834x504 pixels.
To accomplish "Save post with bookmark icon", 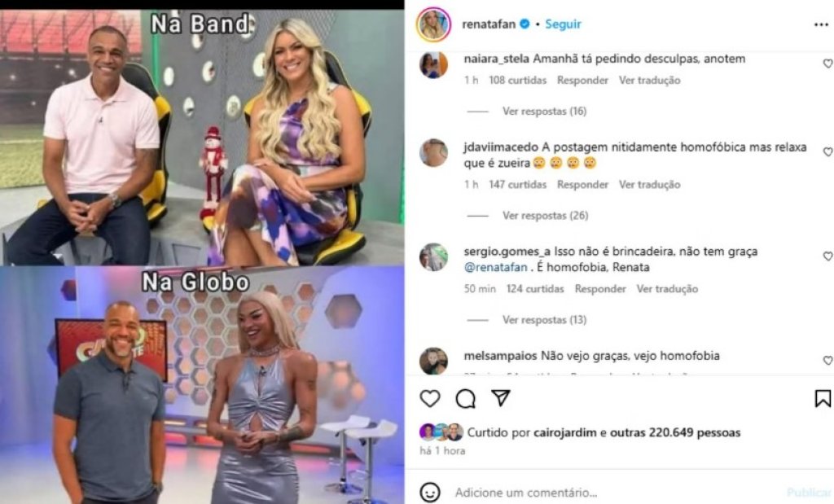I will coord(823,398).
